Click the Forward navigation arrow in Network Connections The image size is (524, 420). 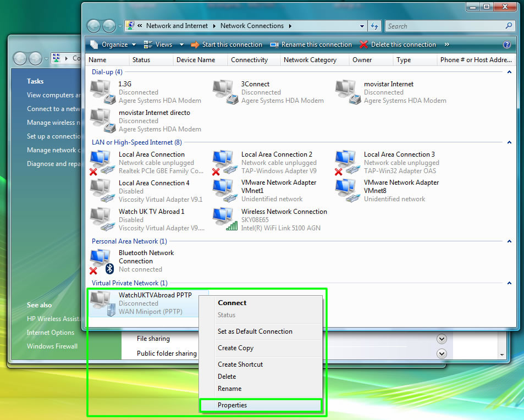pyautogui.click(x=109, y=26)
